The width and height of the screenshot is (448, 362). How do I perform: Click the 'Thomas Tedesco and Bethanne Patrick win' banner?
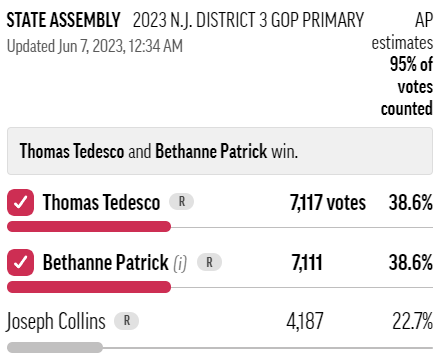tap(220, 151)
